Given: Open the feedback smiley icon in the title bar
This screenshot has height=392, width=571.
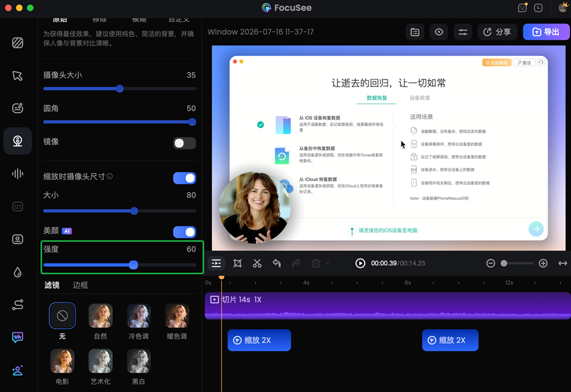Looking at the screenshot, I should pyautogui.click(x=522, y=7).
